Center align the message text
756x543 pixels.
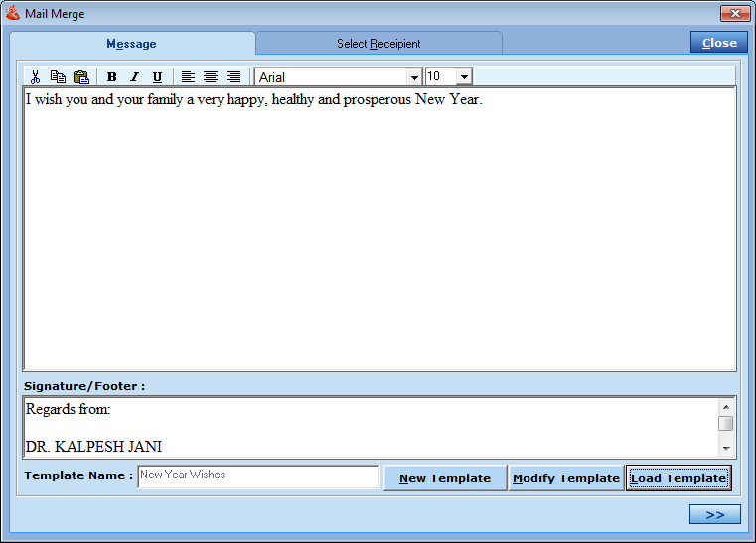click(211, 77)
